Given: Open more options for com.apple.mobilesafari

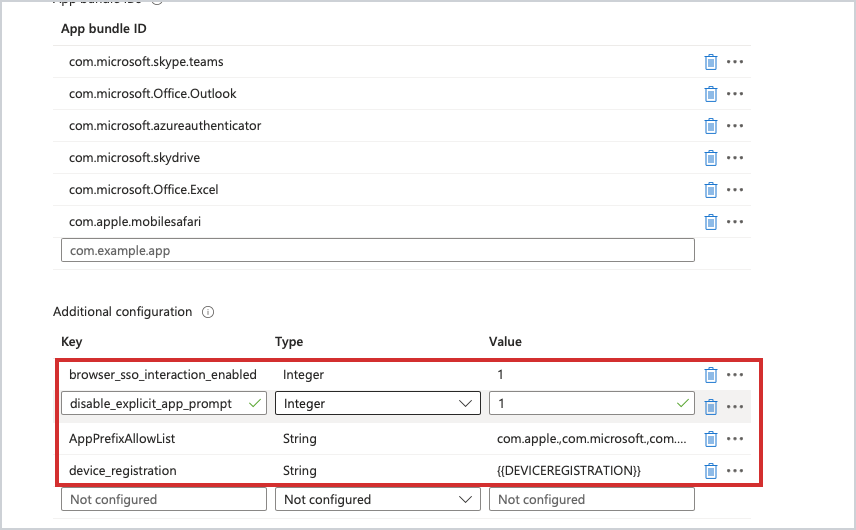Looking at the screenshot, I should click(x=735, y=222).
